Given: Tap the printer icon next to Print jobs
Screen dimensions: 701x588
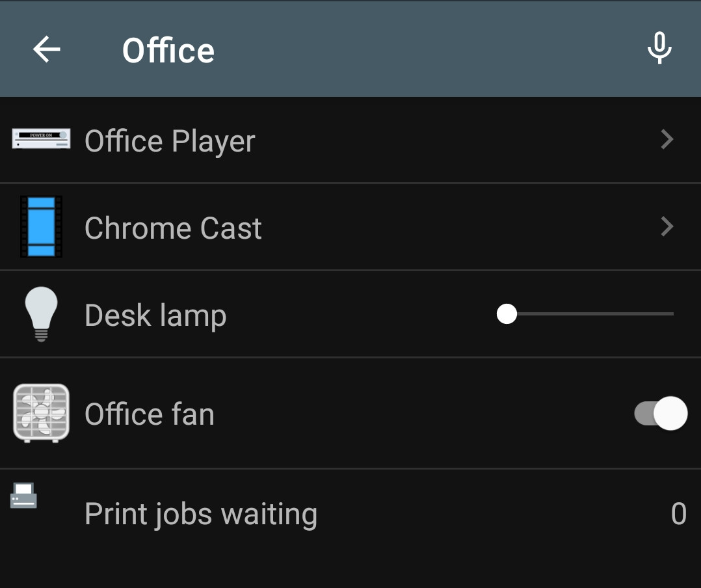Looking at the screenshot, I should 23,496.
